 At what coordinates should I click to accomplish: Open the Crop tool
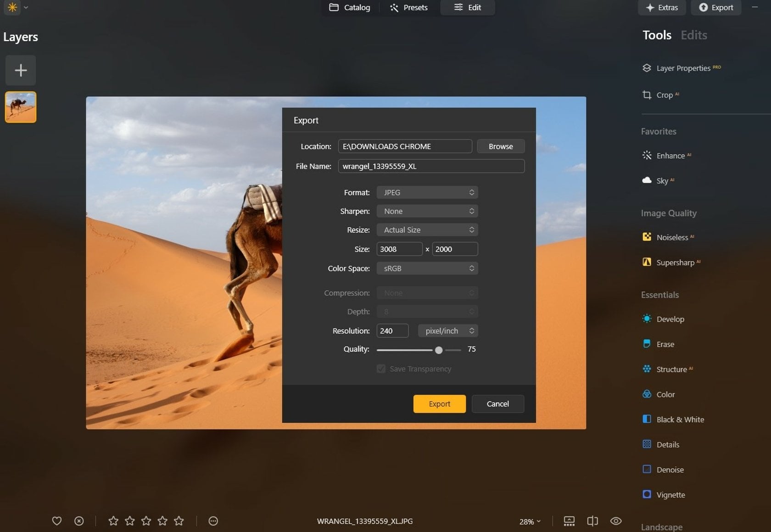(664, 95)
